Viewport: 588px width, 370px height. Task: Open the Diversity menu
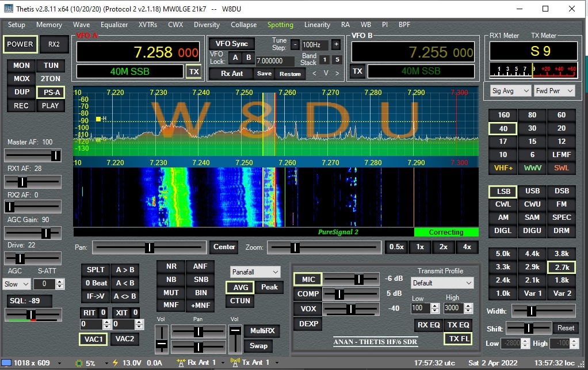(x=207, y=25)
